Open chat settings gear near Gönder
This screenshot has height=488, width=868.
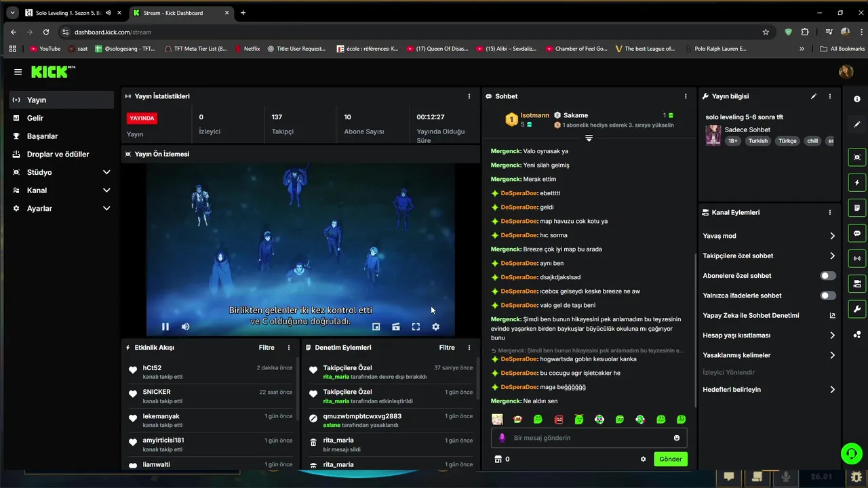pyautogui.click(x=643, y=459)
